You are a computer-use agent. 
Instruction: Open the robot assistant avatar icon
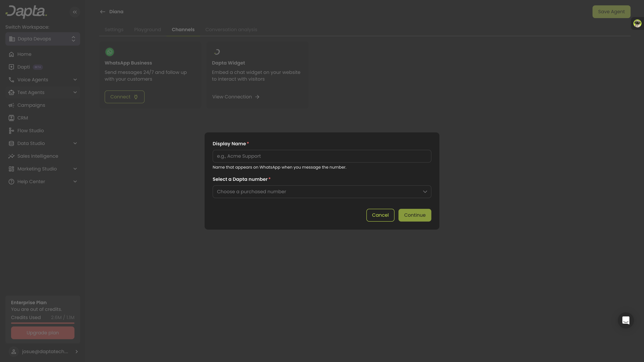(x=637, y=23)
